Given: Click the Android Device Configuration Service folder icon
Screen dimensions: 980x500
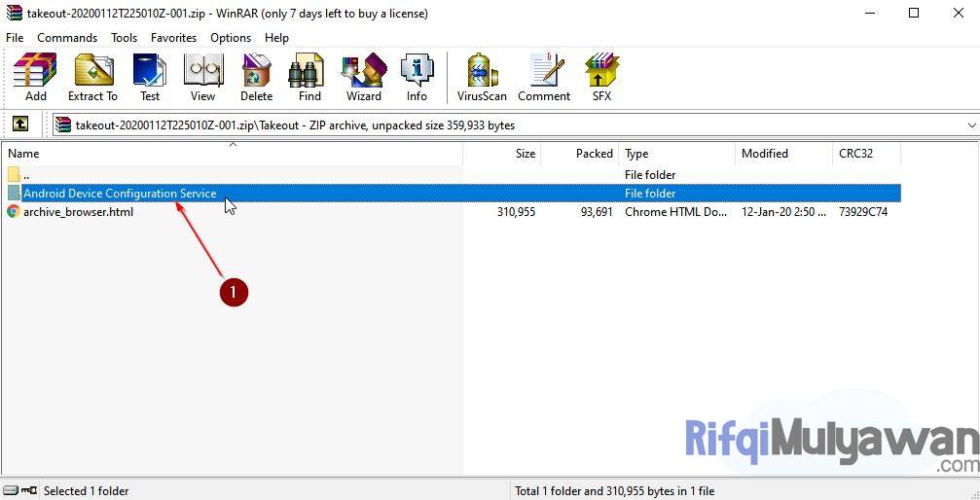Looking at the screenshot, I should click(x=13, y=194).
